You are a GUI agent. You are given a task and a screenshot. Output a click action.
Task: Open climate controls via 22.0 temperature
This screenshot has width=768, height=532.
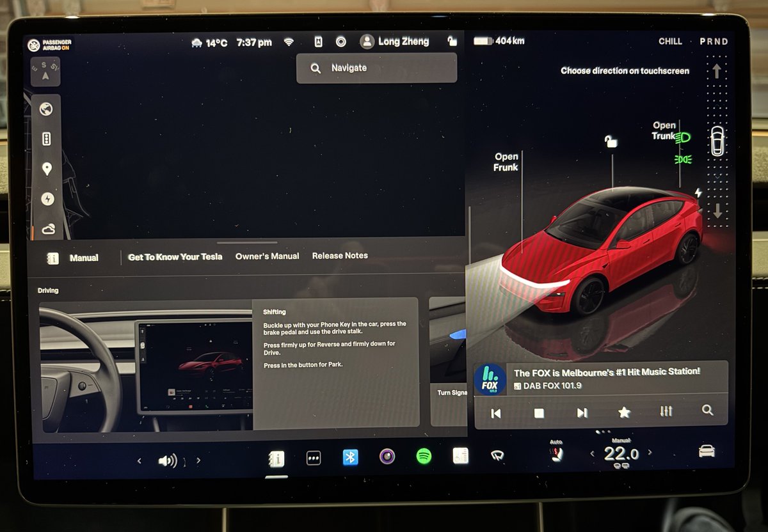click(621, 454)
